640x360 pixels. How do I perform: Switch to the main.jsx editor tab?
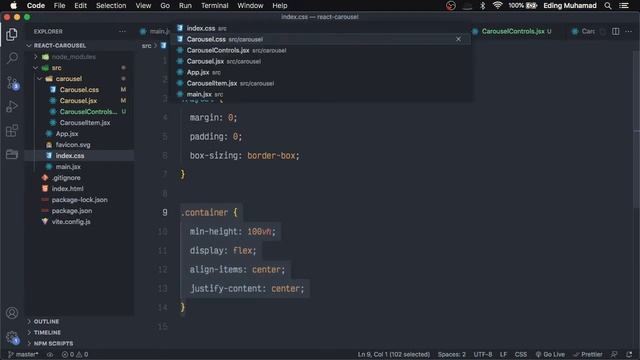coord(155,31)
